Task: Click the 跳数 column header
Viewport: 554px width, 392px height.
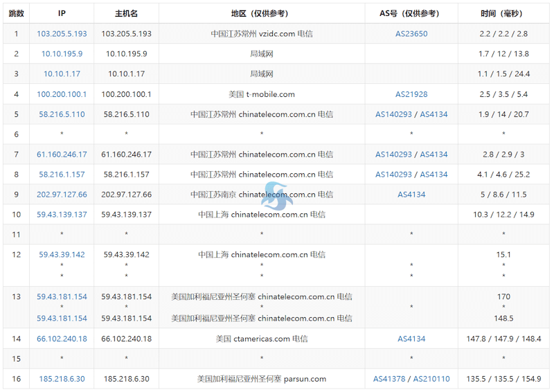Action: pos(16,13)
